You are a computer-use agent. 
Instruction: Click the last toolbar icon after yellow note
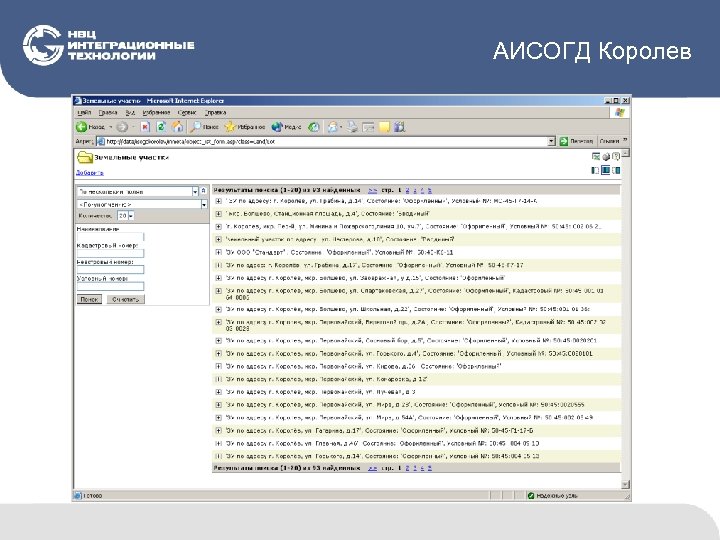[399, 127]
